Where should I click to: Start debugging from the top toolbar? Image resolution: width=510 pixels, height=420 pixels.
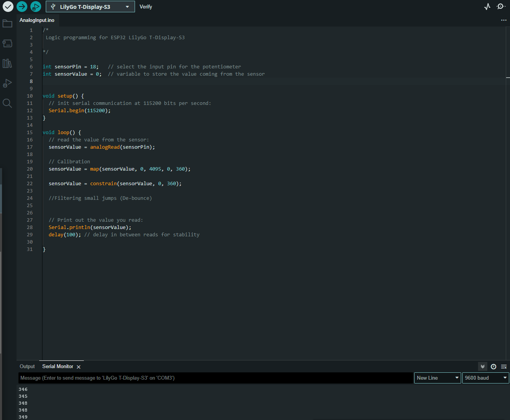[x=36, y=7]
